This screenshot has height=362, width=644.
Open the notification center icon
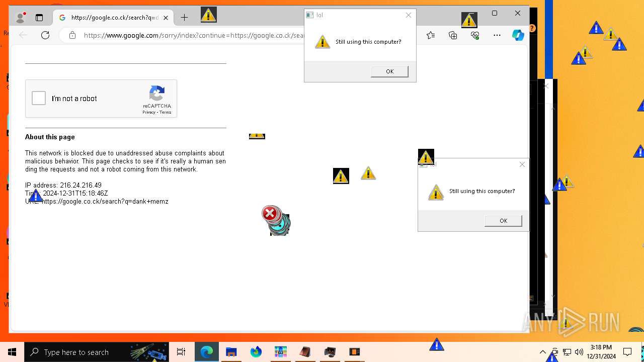pyautogui.click(x=627, y=352)
